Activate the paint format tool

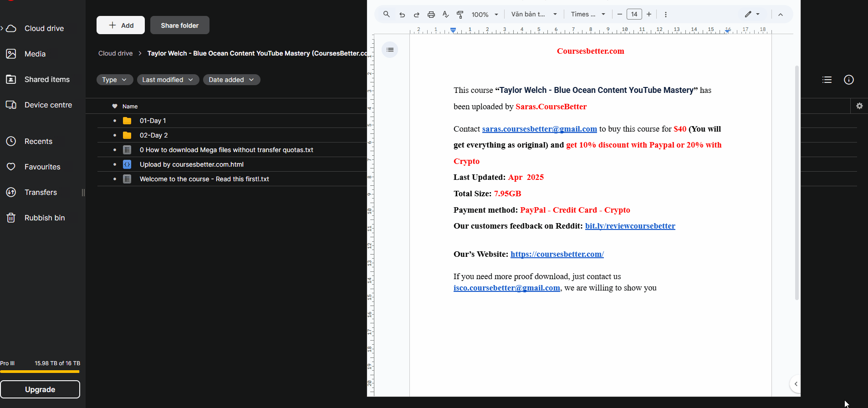pos(460,15)
